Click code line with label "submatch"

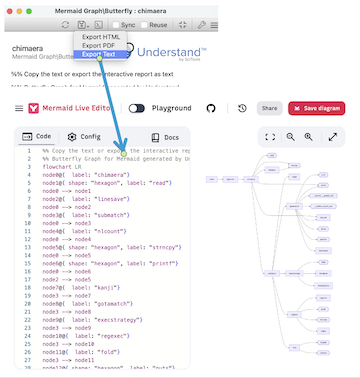click(86, 215)
